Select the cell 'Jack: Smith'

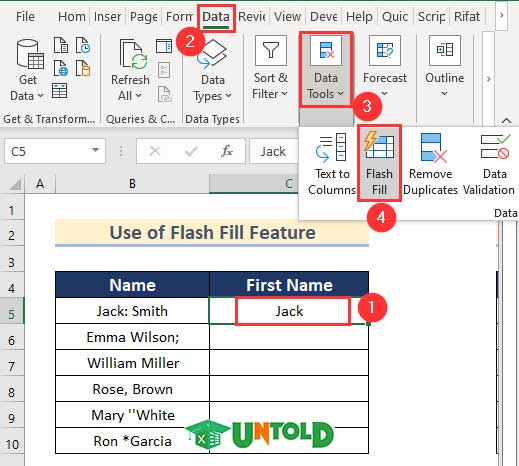click(132, 311)
